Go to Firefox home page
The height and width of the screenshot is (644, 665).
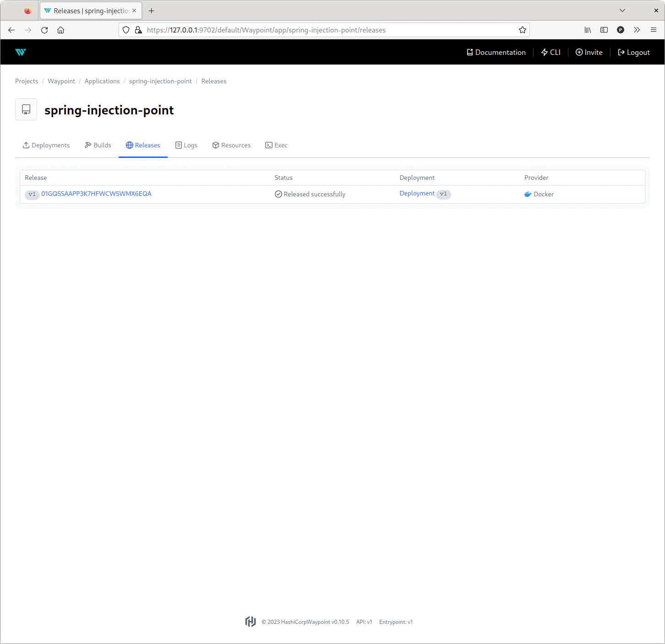point(60,30)
